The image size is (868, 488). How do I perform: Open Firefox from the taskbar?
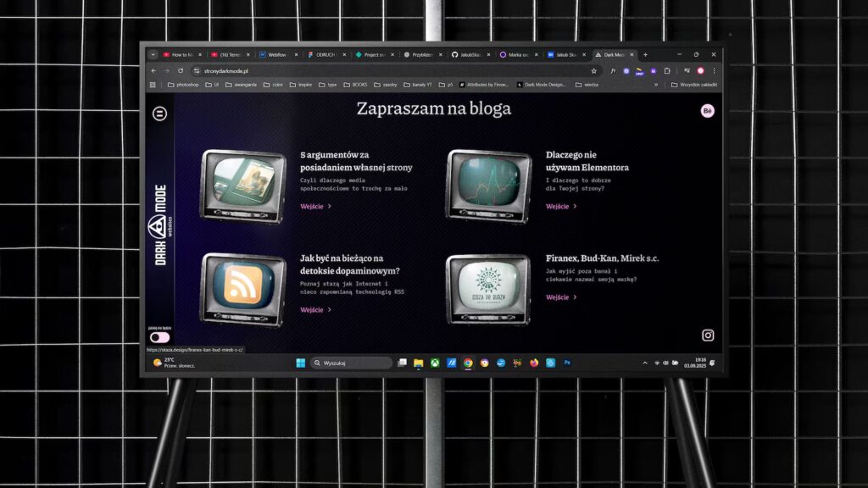(534, 363)
